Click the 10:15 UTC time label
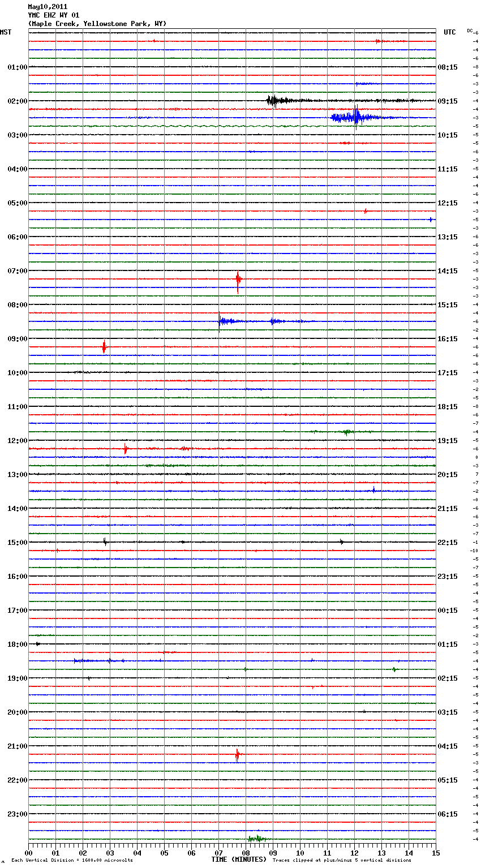This screenshot has height=868, width=481. 448,135
